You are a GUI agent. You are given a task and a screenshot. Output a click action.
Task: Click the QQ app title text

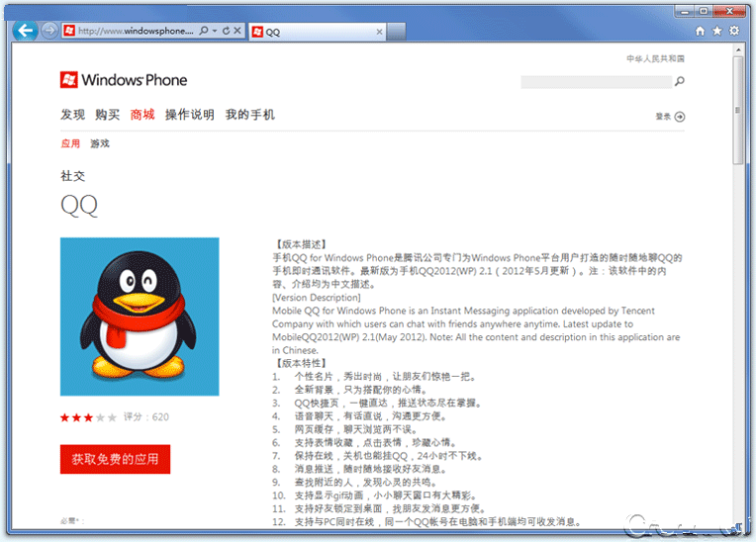pos(79,206)
